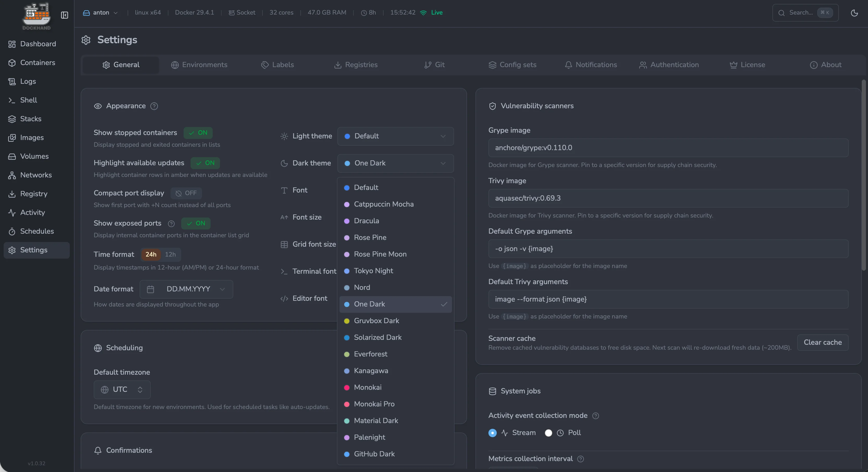Open the Git settings tab
Screen dimensions: 868x472
(x=434, y=65)
